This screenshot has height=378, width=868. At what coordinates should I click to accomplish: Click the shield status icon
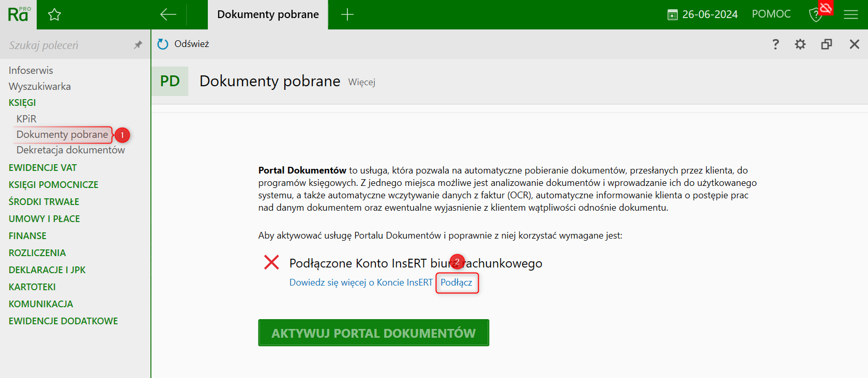click(x=816, y=14)
